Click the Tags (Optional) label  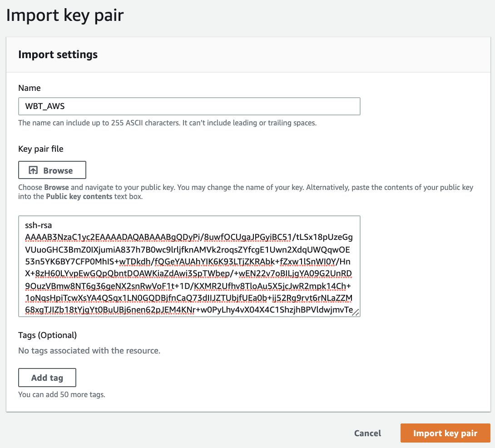point(47,335)
